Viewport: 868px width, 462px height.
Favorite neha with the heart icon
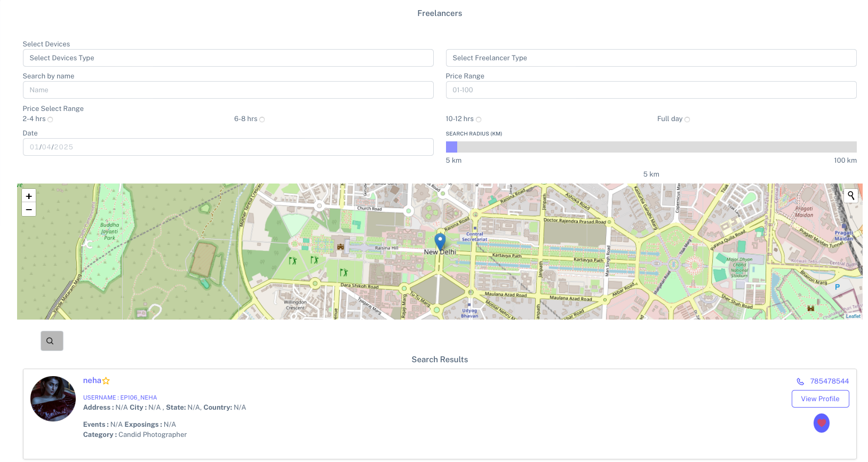(x=822, y=423)
